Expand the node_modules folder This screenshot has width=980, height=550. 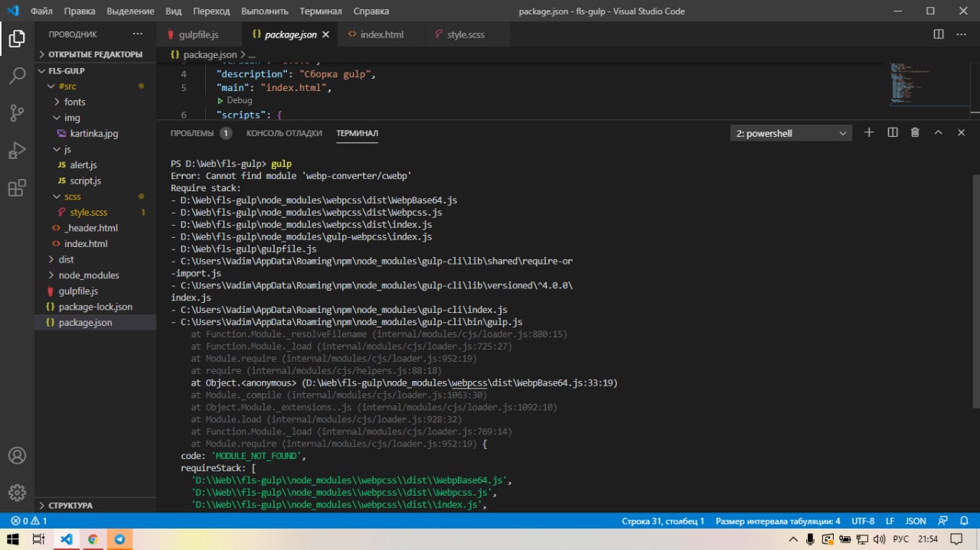tap(96, 275)
